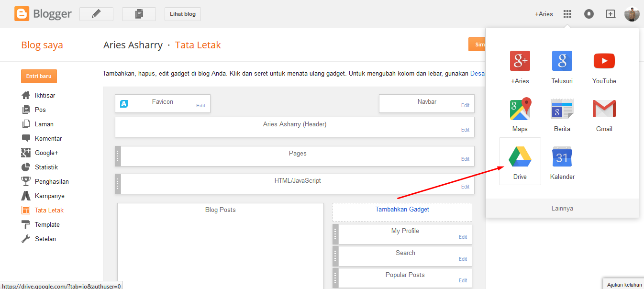Screen dimensions: 644x289
Task: Click the Favicon gadget image icon
Action: click(x=124, y=103)
